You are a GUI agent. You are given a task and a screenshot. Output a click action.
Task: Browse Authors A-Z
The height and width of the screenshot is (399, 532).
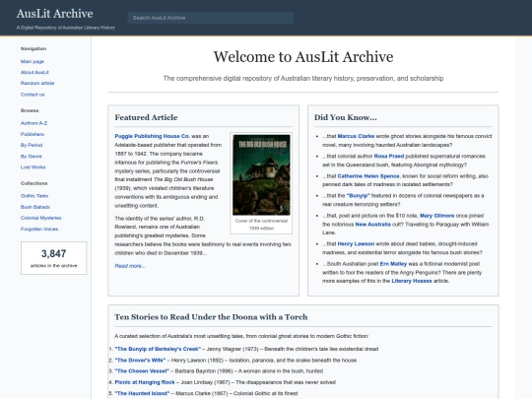click(33, 123)
